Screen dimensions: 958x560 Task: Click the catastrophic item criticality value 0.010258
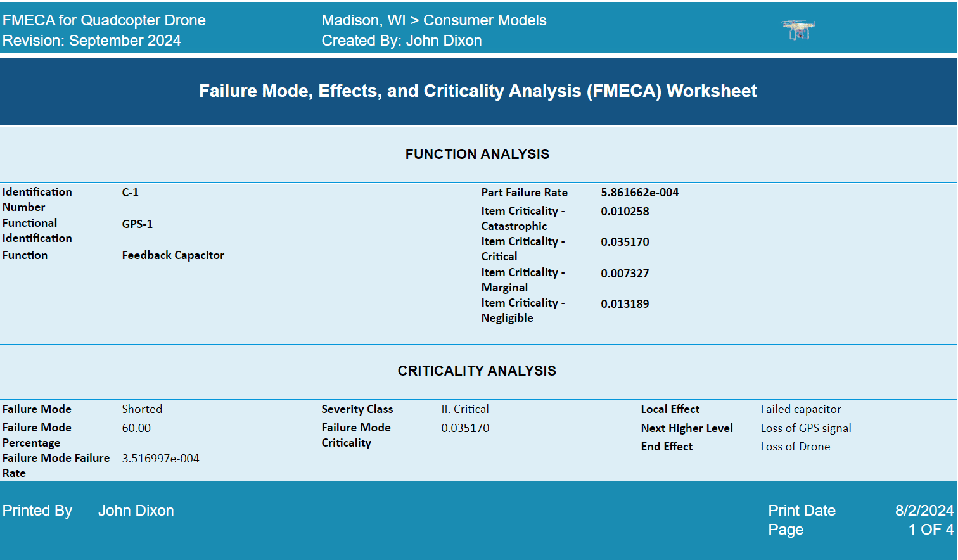(x=625, y=212)
